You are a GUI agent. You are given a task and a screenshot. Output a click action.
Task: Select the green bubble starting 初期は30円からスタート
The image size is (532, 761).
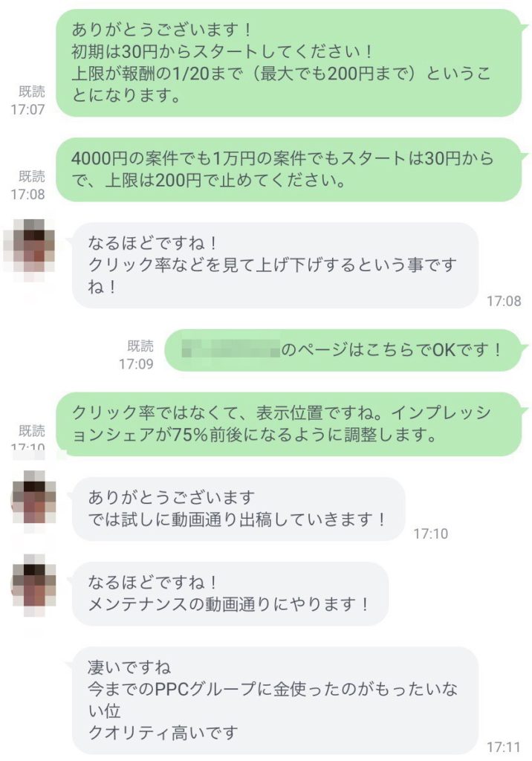point(290,62)
